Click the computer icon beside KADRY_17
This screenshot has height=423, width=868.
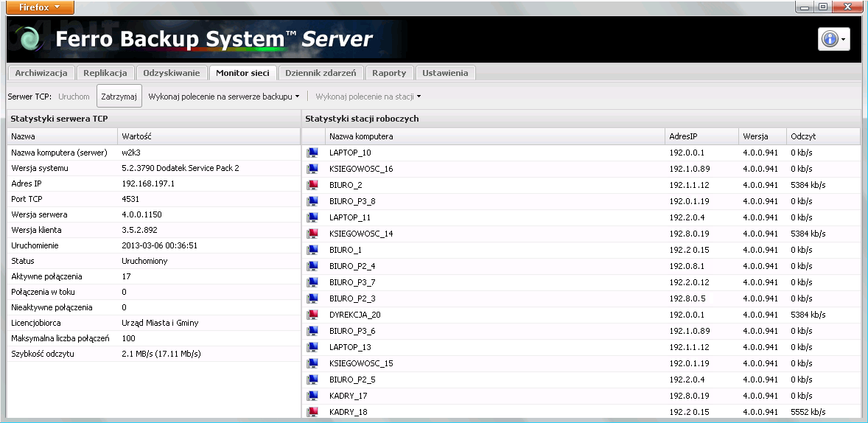[x=312, y=396]
